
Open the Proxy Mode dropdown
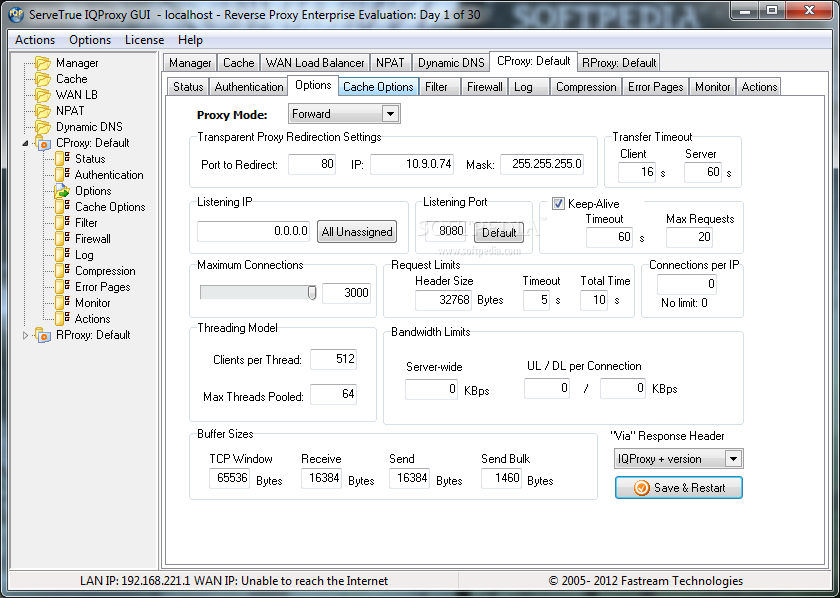pyautogui.click(x=391, y=114)
